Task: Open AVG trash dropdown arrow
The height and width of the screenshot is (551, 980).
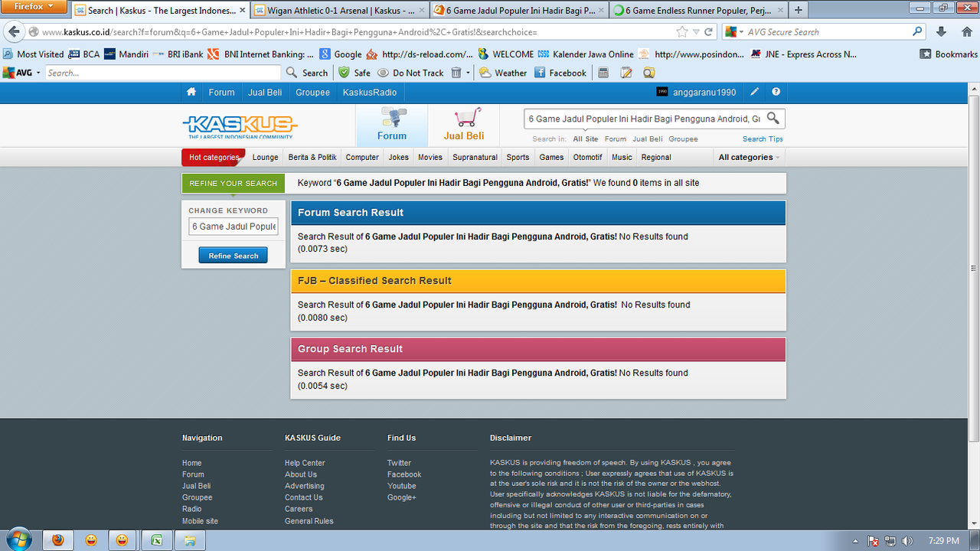Action: (468, 73)
